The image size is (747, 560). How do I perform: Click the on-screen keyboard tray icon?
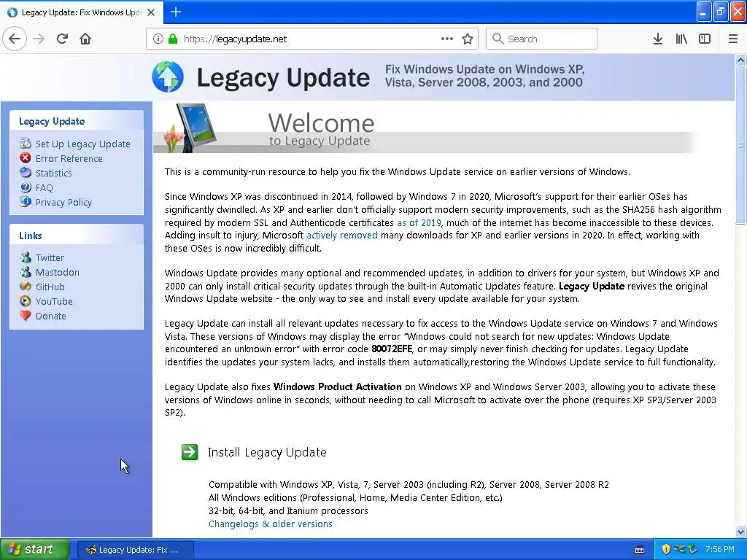click(639, 550)
